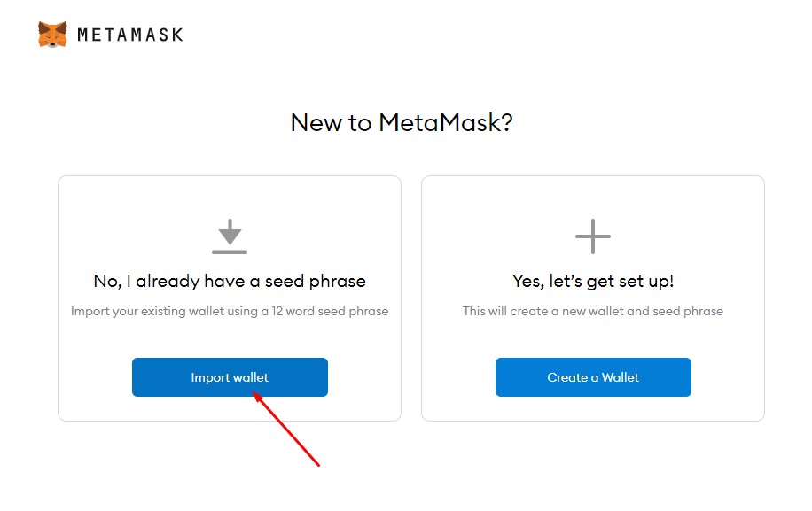Click the METAMASK wordmark text
Viewport: 812px width, 511px height.
pos(129,35)
